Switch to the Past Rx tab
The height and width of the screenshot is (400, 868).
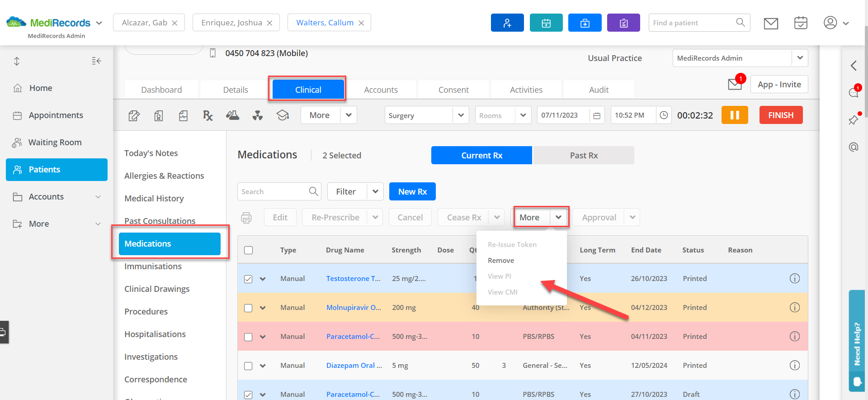point(584,155)
